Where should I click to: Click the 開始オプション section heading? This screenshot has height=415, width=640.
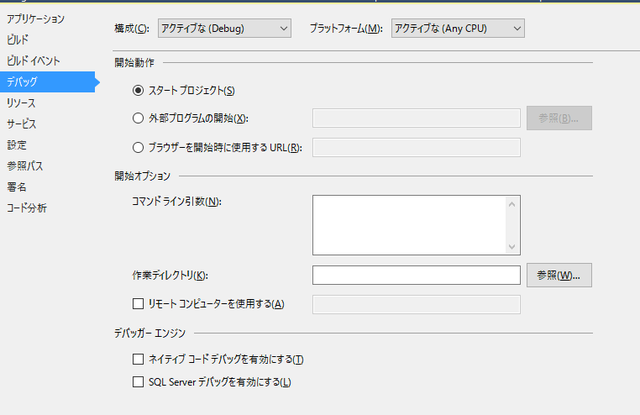[142, 176]
